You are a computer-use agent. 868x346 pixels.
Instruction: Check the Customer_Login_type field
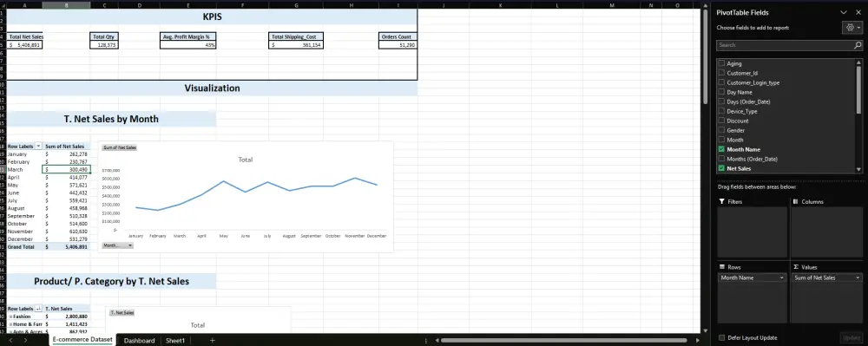click(x=721, y=82)
